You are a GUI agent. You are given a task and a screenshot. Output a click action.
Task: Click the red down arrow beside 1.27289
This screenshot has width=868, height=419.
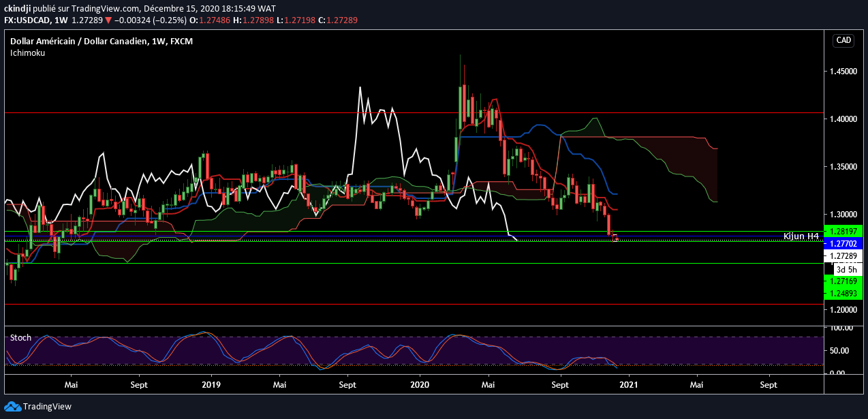click(x=108, y=20)
